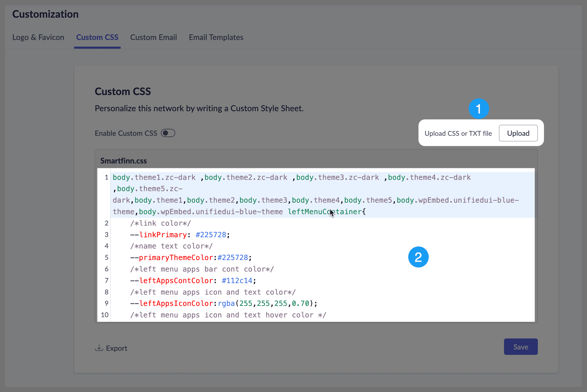Click the Smartfinn.css file name header
The width and height of the screenshot is (587, 392).
click(123, 161)
